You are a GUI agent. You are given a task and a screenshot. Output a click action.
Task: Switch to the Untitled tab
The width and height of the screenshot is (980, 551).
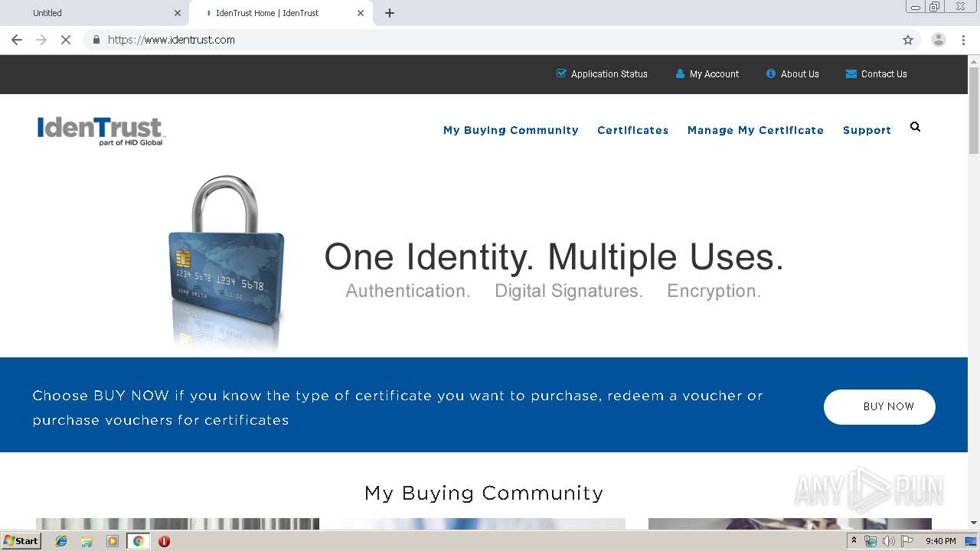[95, 13]
